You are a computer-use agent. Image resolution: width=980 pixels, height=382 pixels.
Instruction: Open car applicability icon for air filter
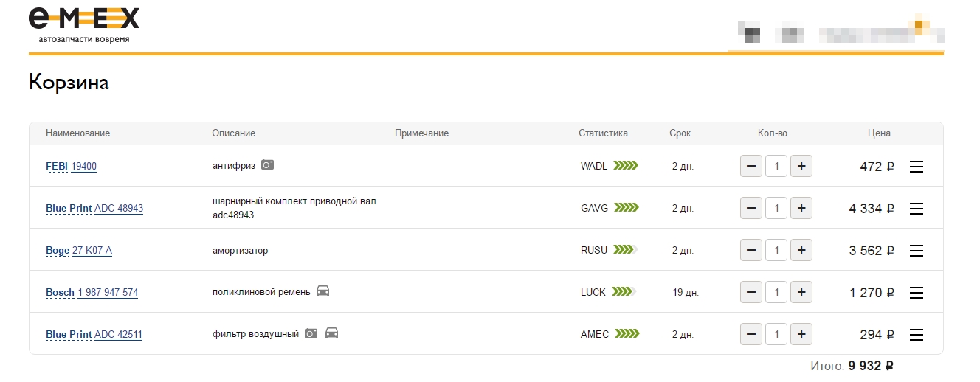click(331, 333)
